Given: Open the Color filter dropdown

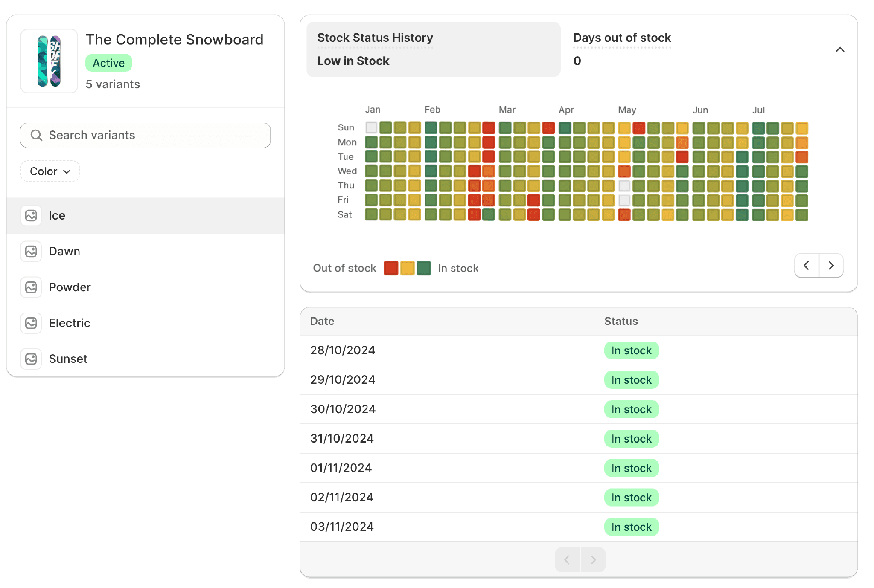Looking at the screenshot, I should 50,171.
